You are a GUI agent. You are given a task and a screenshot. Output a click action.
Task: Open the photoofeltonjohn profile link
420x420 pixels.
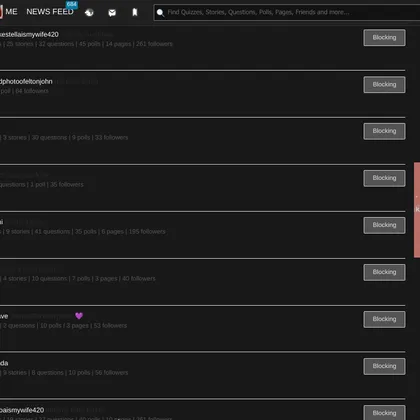coord(26,82)
